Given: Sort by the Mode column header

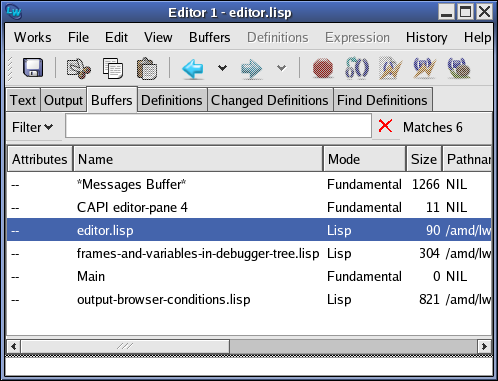Looking at the screenshot, I should pyautogui.click(x=364, y=159).
